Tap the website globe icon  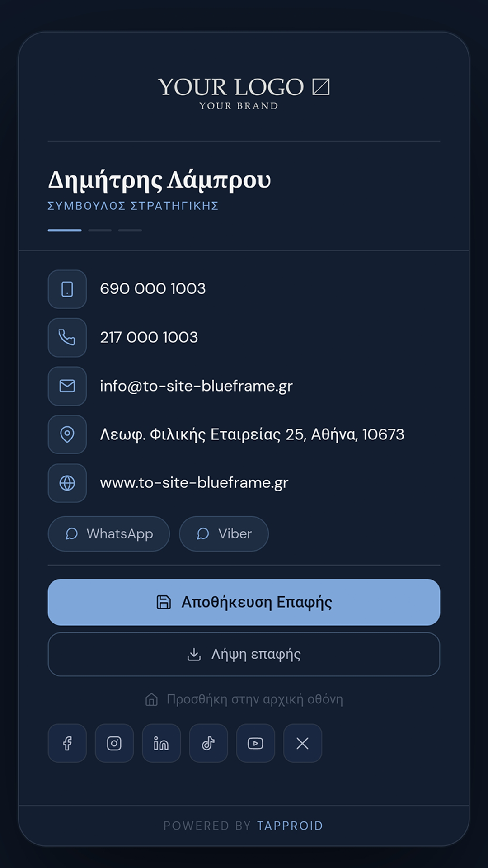pos(67,483)
